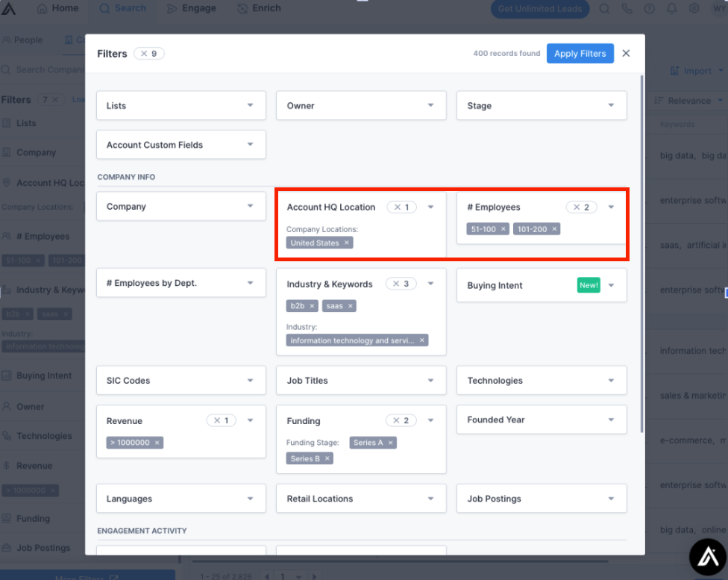728x580 pixels.
Task: Remove United States location tag
Action: (x=346, y=243)
